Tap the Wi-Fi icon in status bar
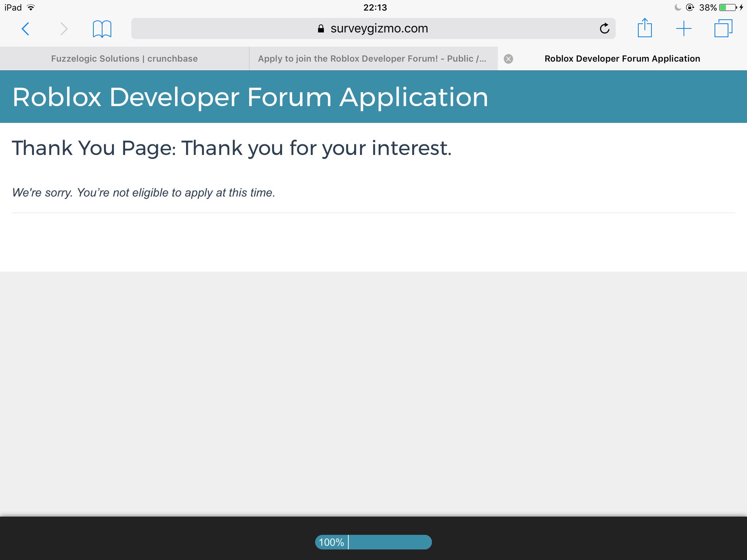747x560 pixels. tap(31, 7)
